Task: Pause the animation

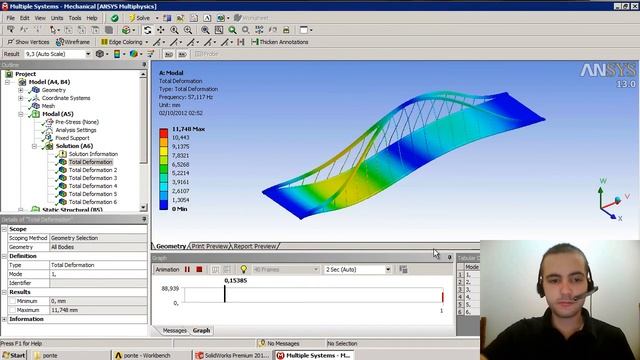Action: click(x=187, y=269)
